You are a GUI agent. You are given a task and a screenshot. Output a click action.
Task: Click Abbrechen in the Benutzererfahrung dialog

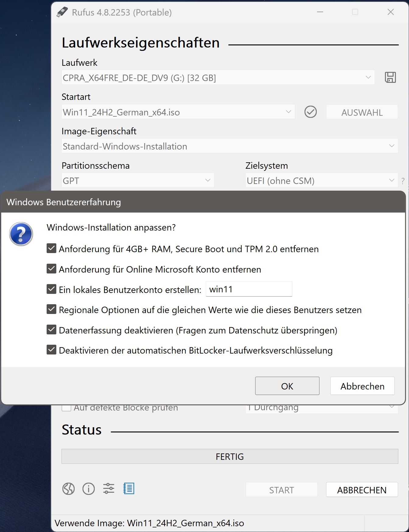coord(362,386)
